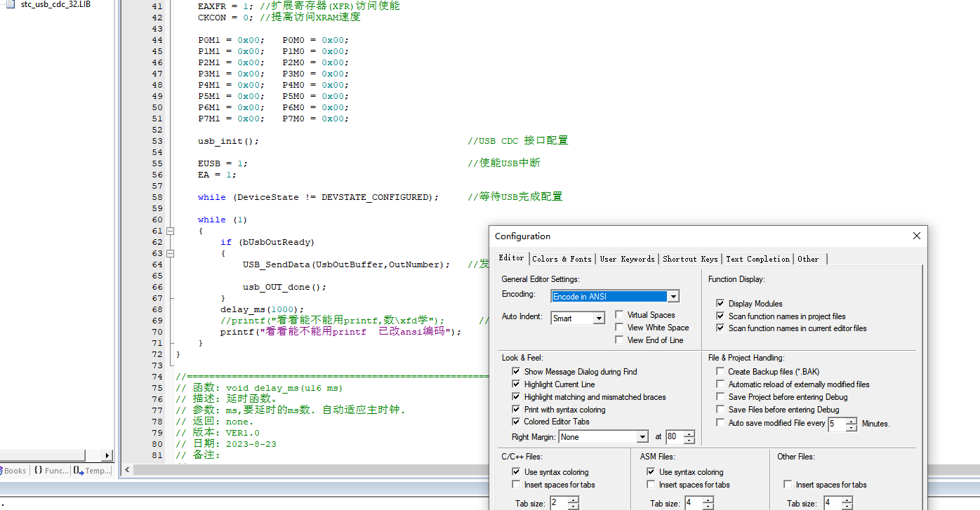Image resolution: width=980 pixels, height=510 pixels.
Task: Toggle Print with syntax coloring
Action: [517, 410]
